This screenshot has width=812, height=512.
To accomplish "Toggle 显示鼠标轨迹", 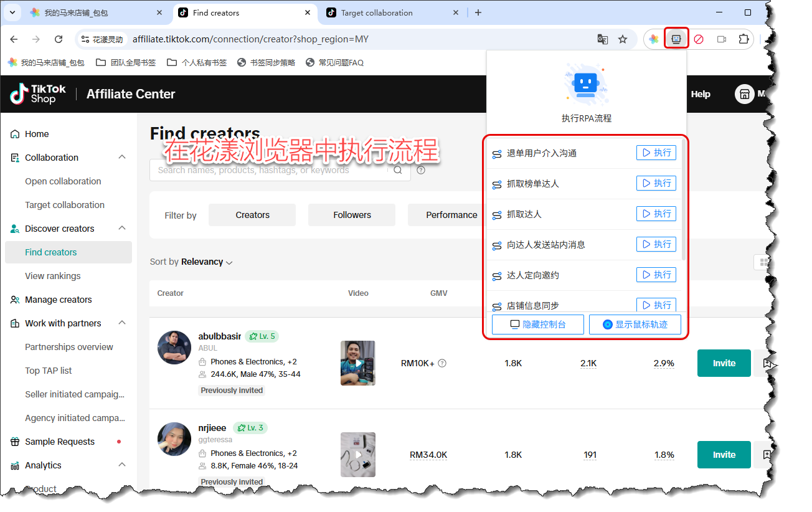I will (635, 325).
